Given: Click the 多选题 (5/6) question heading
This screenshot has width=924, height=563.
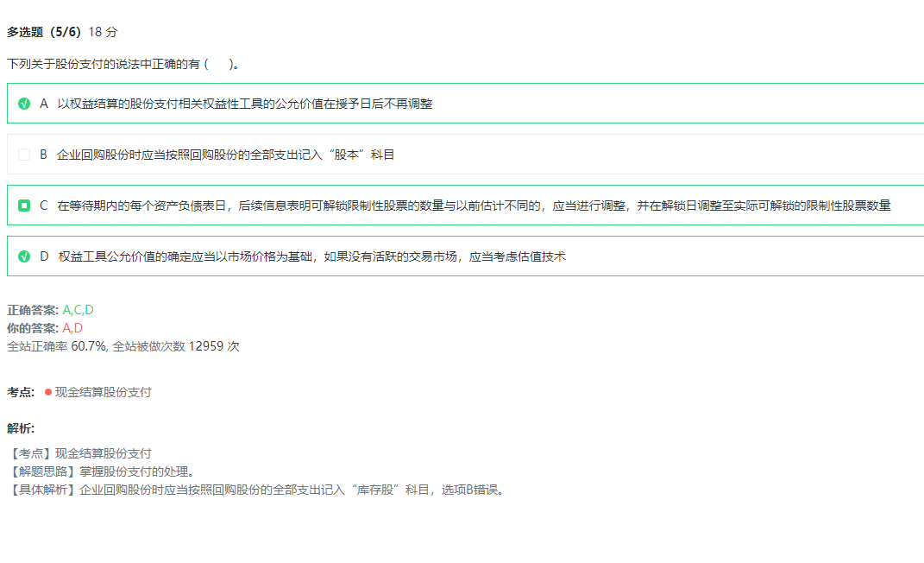Looking at the screenshot, I should coord(44,32).
